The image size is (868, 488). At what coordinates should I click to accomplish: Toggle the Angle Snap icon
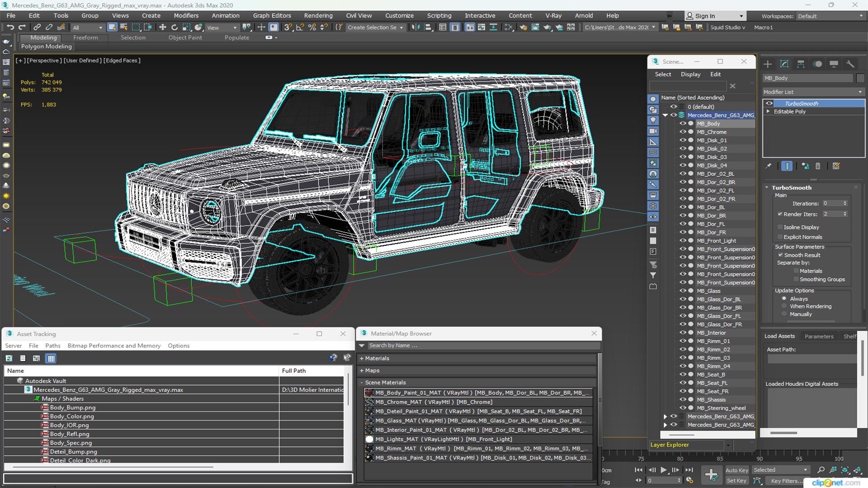pos(300,28)
